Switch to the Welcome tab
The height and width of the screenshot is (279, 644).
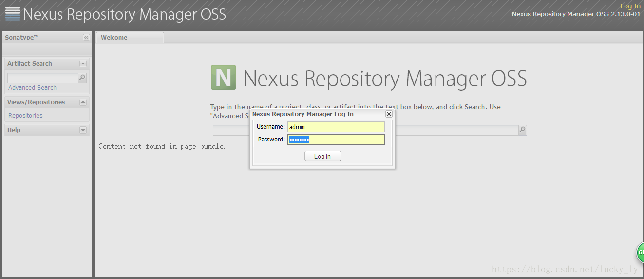[x=130, y=38]
